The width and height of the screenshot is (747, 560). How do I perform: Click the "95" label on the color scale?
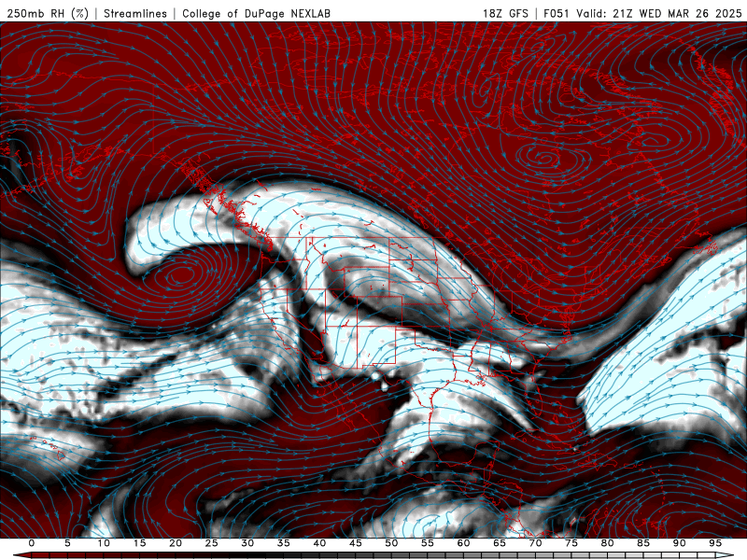click(x=715, y=543)
